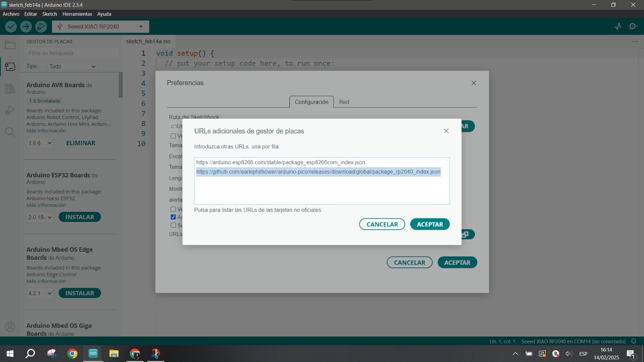Click INSTALAR for Arduino Mbed OS Edge Boards
644x362 pixels.
click(x=80, y=293)
